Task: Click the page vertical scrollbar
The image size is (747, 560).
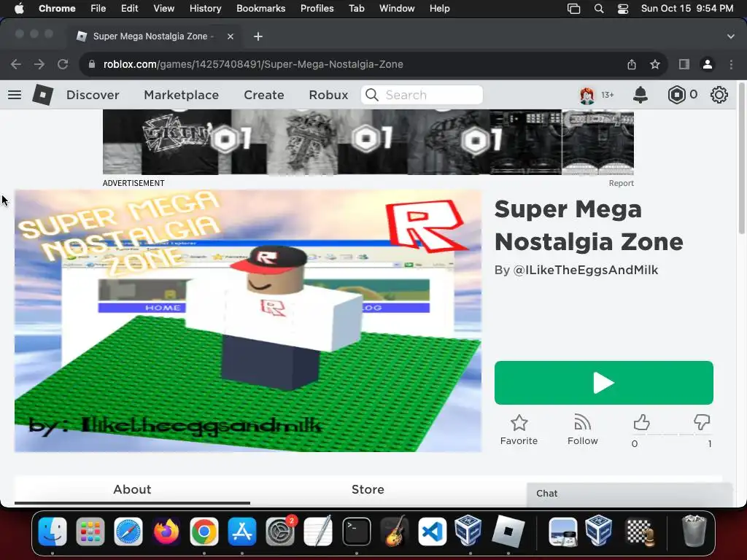Action: [x=742, y=158]
